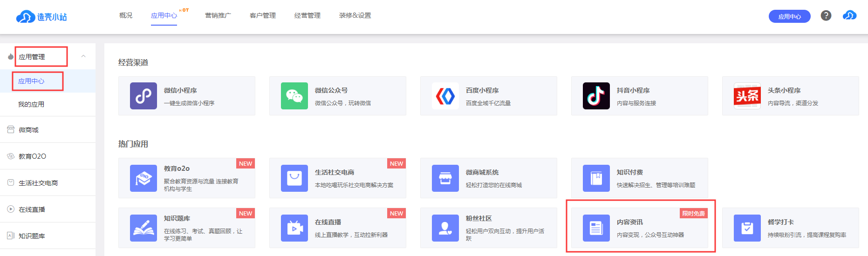Open 在线直播 in the sidebar
This screenshot has width=868, height=256.
coord(32,209)
